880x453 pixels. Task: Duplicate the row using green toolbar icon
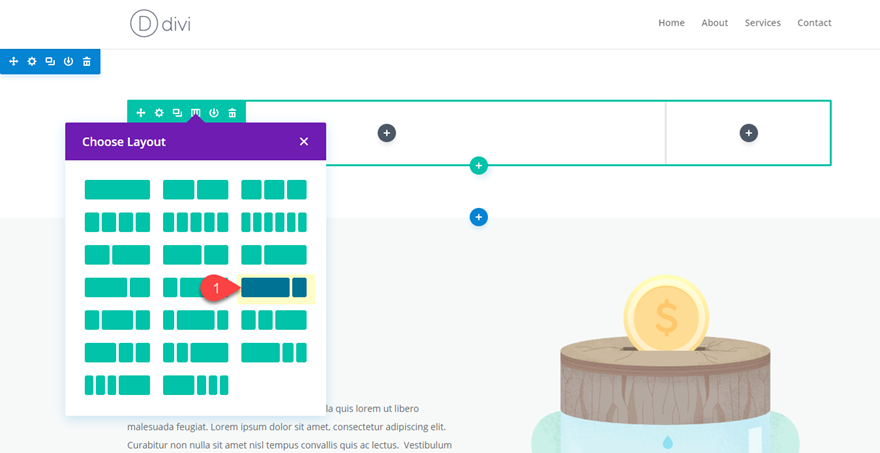point(177,113)
